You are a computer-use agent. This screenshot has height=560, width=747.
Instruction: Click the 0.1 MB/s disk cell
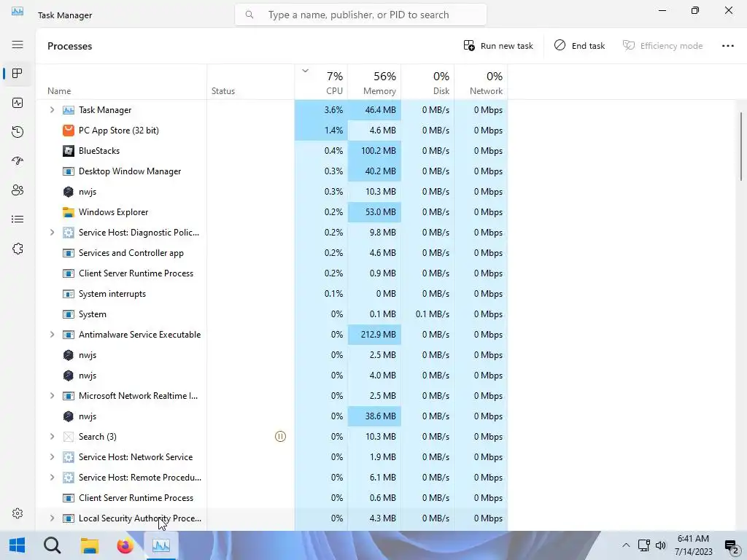[x=427, y=314]
